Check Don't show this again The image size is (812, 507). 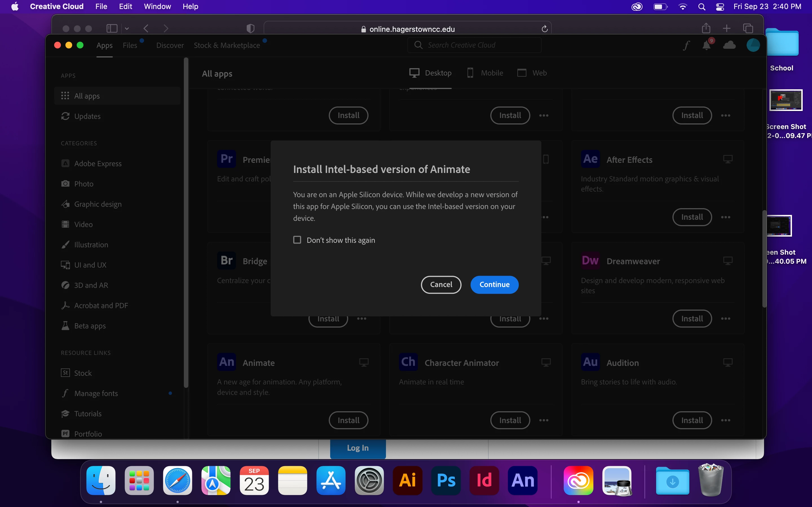(297, 240)
